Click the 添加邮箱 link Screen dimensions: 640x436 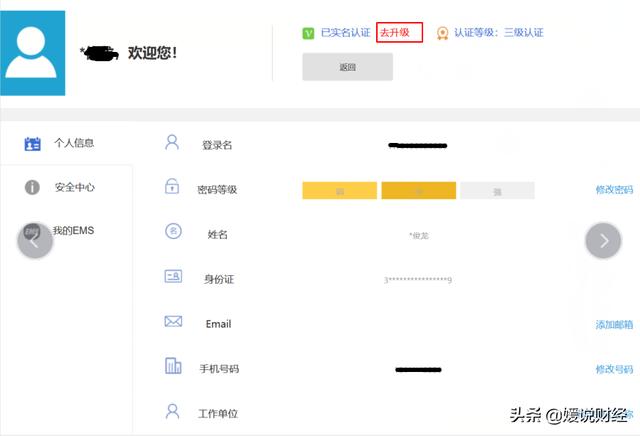pyautogui.click(x=614, y=324)
